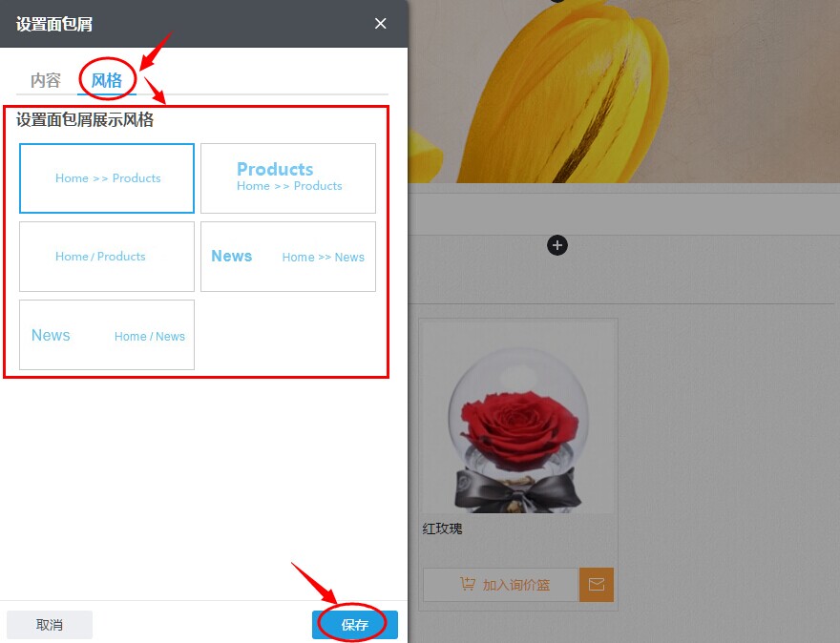Viewport: 840px width, 643px height.
Task: Click the black plus add-module icon
Action: pyautogui.click(x=557, y=245)
